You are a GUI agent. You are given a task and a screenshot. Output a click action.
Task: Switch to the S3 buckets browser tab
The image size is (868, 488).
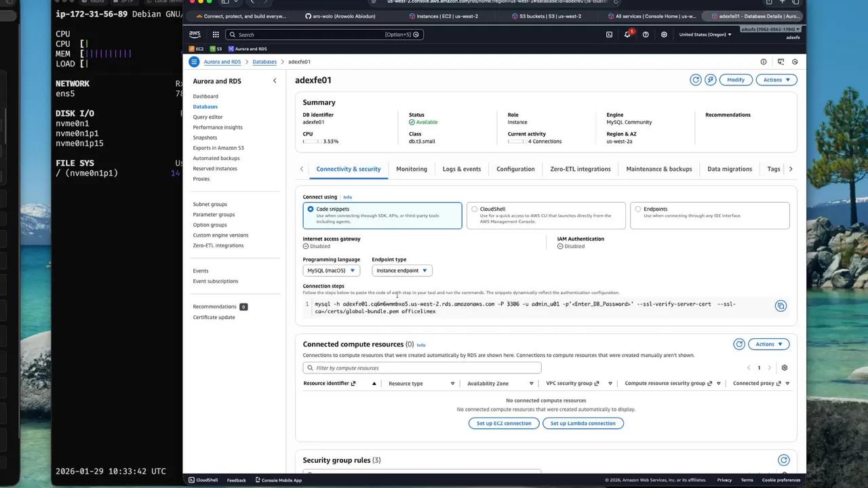[x=548, y=16]
